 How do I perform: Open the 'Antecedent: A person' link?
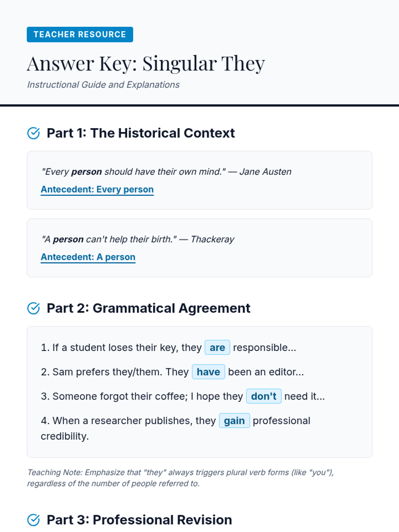click(88, 257)
